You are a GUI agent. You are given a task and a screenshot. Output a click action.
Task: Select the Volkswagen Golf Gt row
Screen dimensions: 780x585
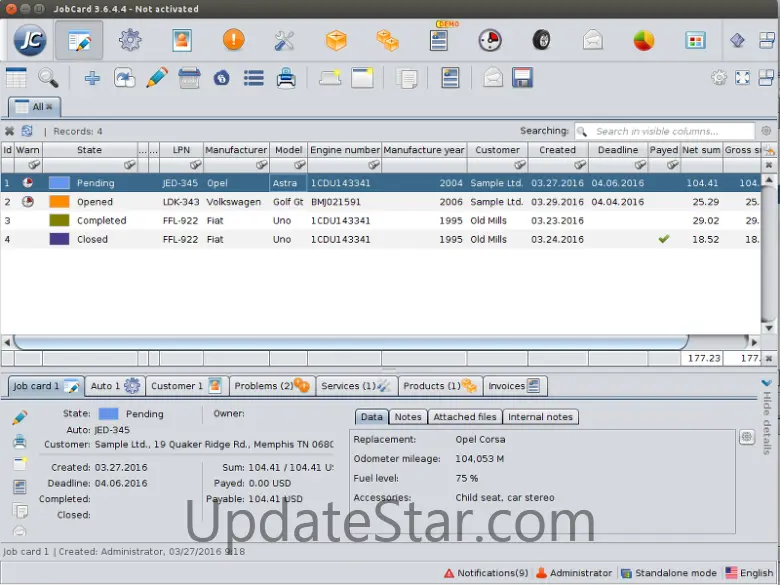tap(381, 201)
